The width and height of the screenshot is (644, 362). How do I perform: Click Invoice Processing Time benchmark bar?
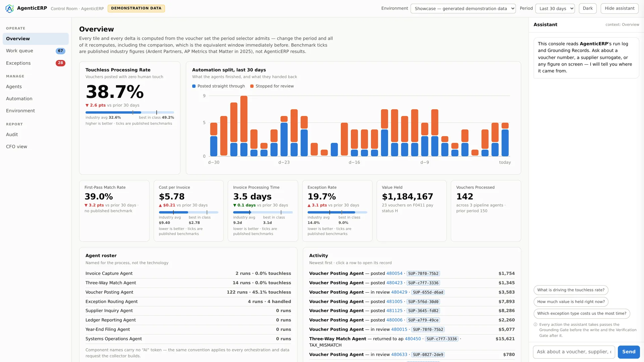point(263,212)
